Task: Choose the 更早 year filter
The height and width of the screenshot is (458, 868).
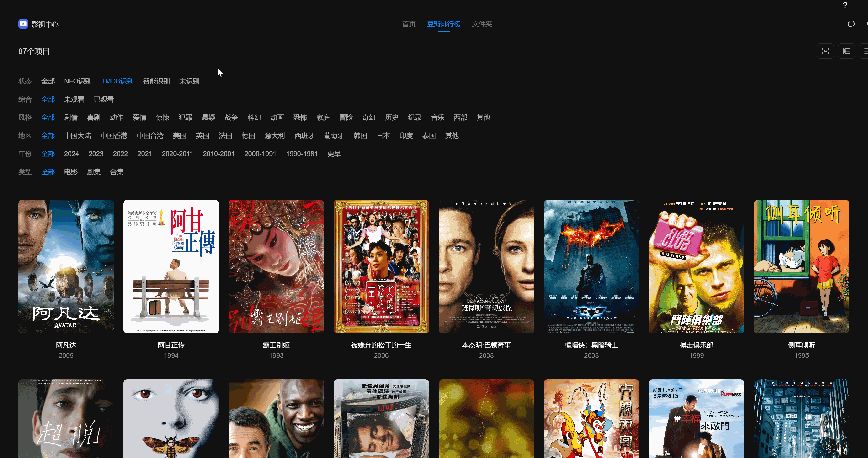Action: 334,154
